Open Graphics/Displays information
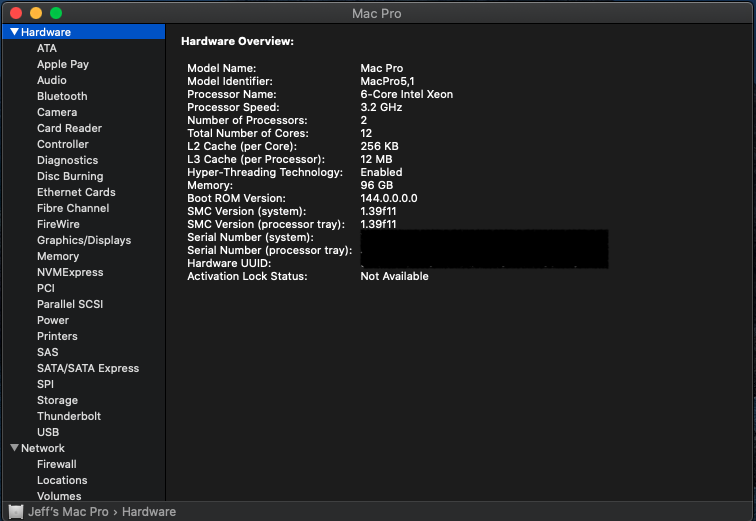Viewport: 756px width, 521px height. [x=84, y=240]
